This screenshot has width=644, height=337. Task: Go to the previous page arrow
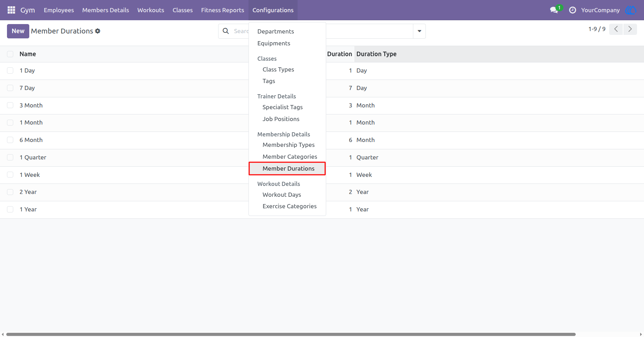tap(616, 29)
